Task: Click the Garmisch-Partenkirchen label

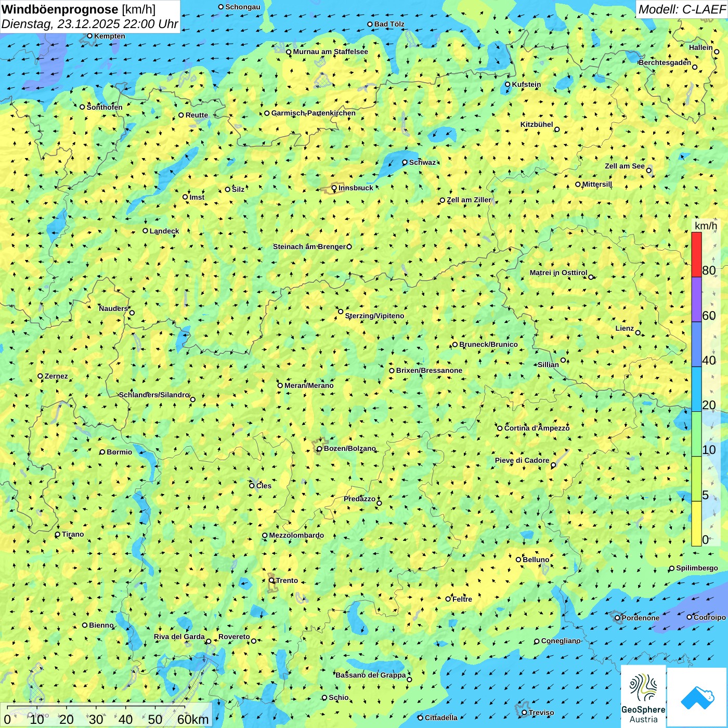Action: (314, 113)
